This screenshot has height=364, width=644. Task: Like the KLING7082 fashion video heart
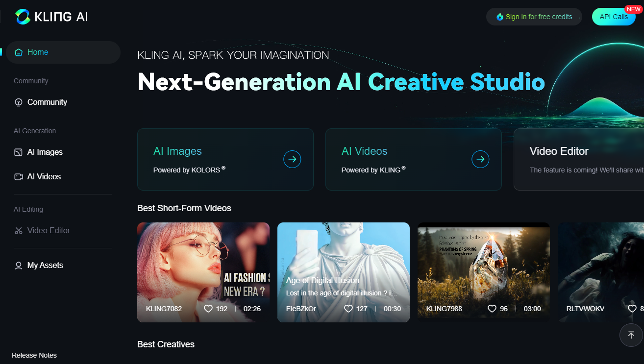click(x=208, y=309)
